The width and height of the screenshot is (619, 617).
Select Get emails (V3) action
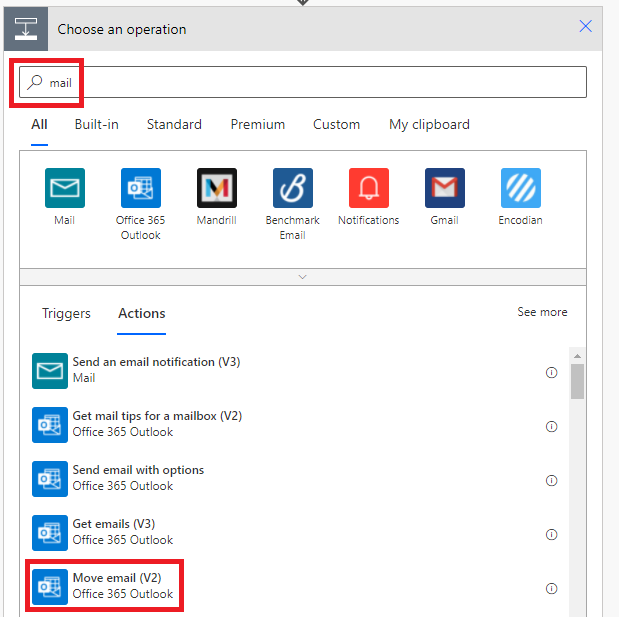(294, 533)
